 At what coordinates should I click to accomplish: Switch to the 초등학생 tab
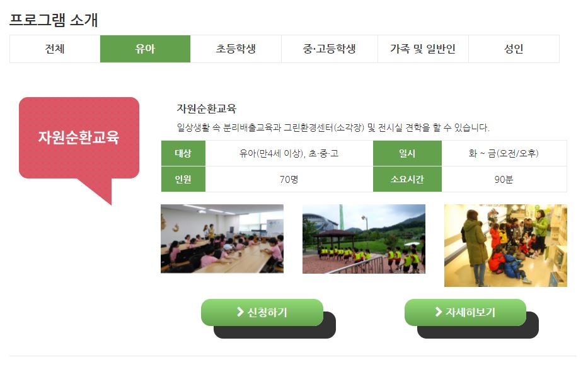[x=236, y=49]
